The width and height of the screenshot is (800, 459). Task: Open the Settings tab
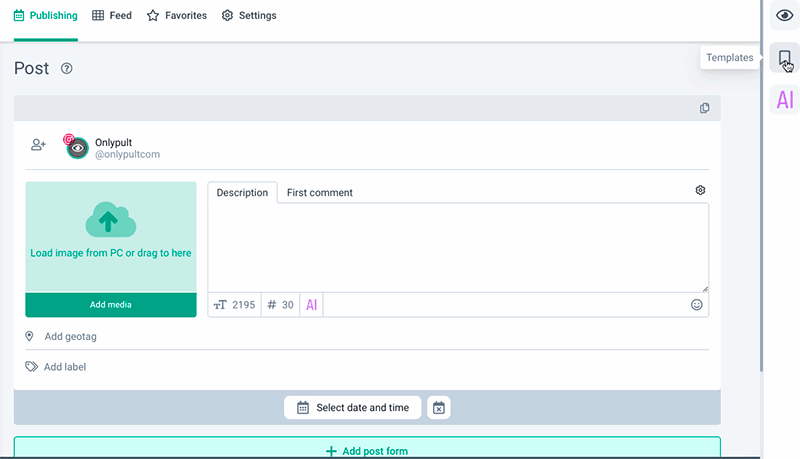click(x=249, y=16)
